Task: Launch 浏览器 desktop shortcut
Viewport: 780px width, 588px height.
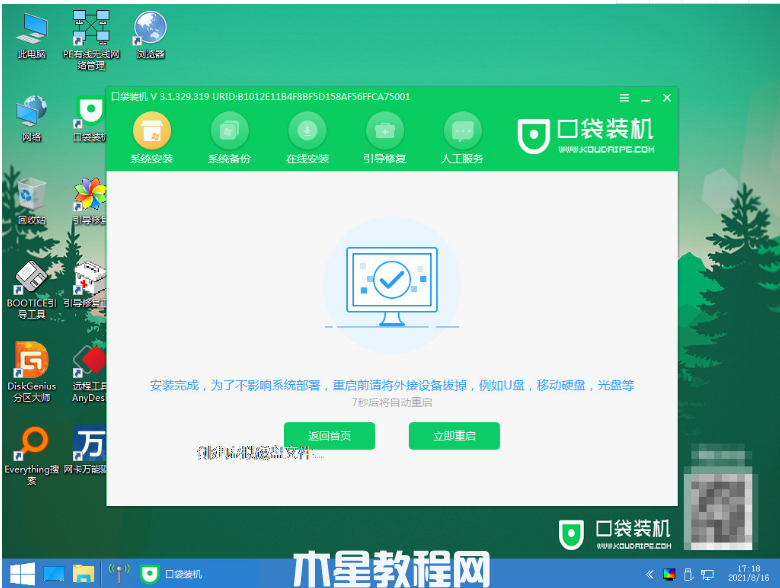Action: pos(151,35)
